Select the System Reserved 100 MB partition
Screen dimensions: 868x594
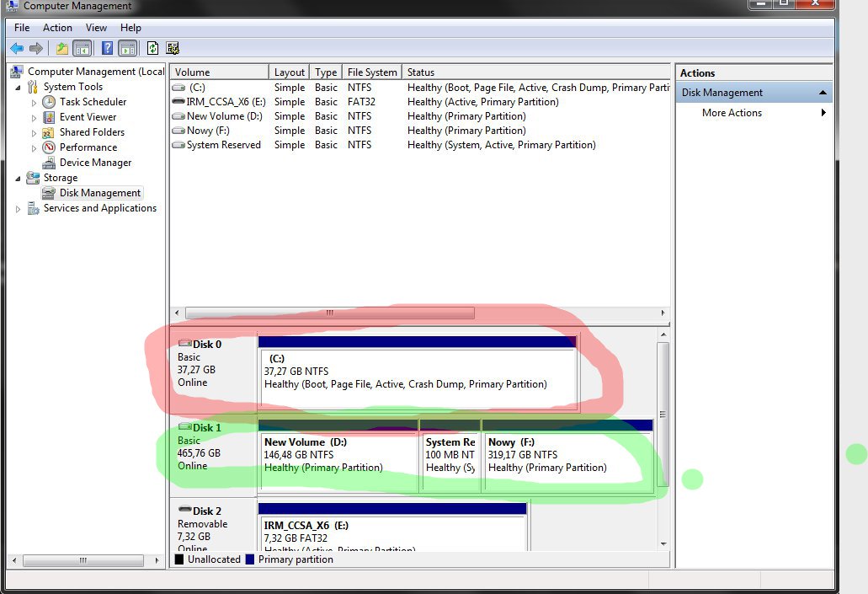pyautogui.click(x=450, y=456)
